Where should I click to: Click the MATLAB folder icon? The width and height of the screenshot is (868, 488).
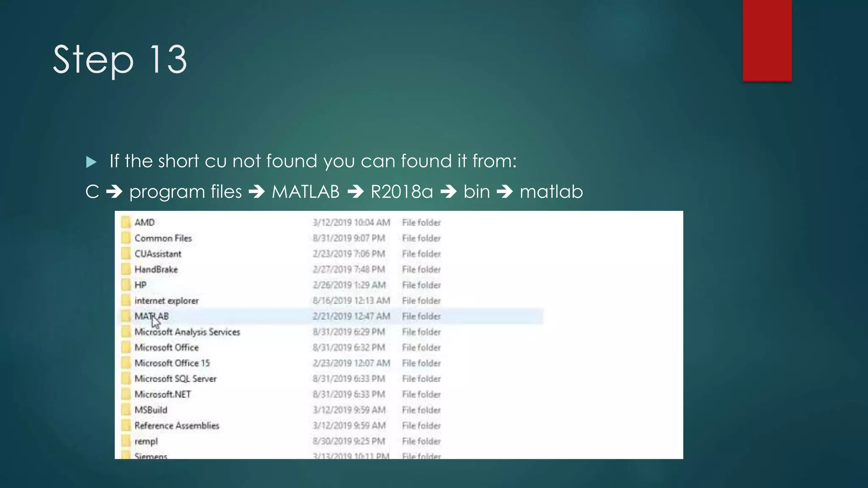point(126,316)
